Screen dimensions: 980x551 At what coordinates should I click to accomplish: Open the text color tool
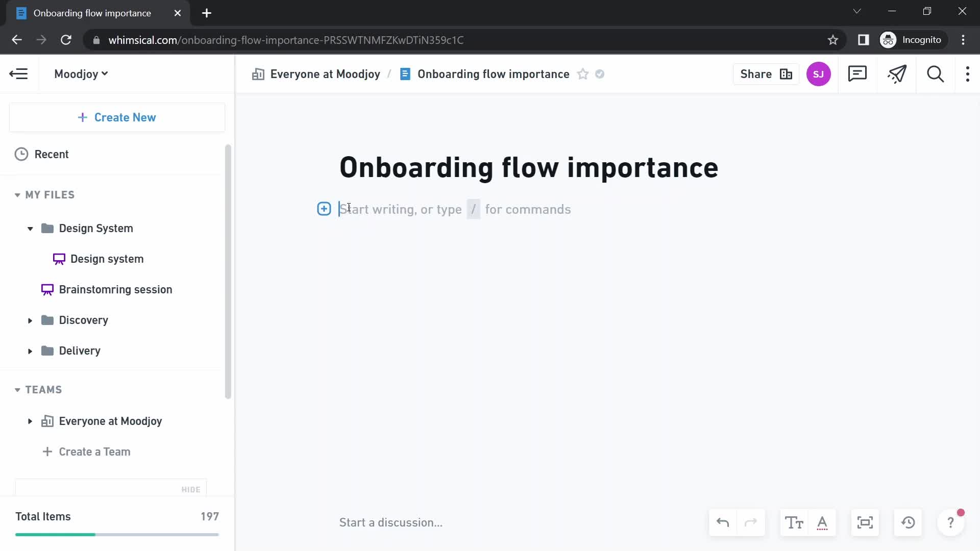(x=822, y=523)
